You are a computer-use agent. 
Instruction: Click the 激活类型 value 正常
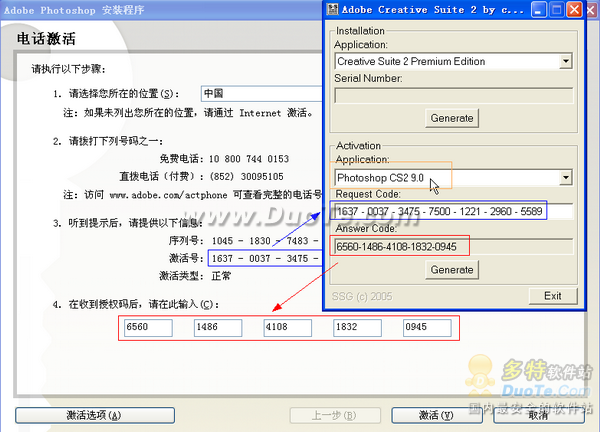(221, 276)
